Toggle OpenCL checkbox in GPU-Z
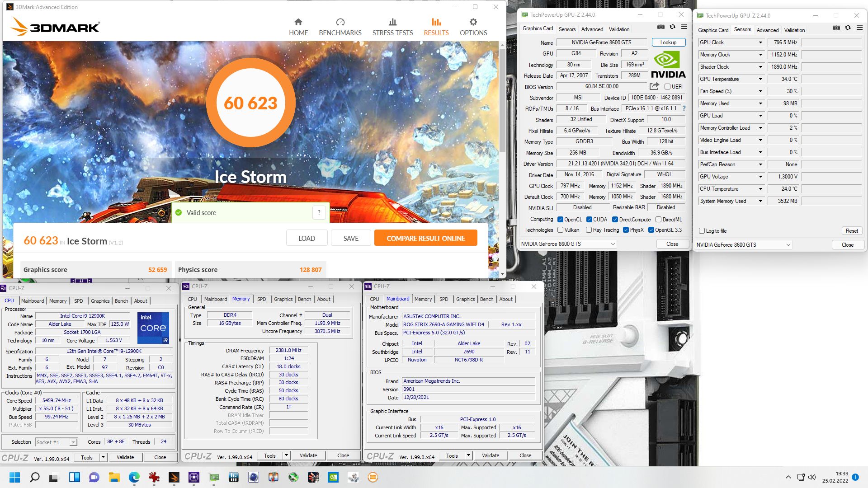This screenshot has height=488, width=868. click(x=560, y=220)
